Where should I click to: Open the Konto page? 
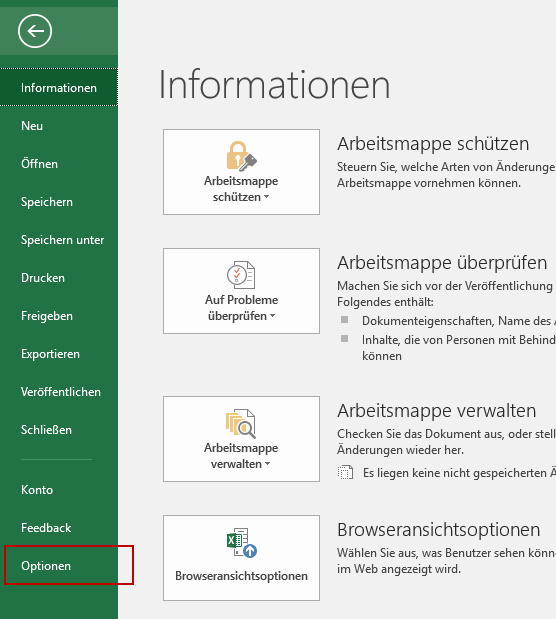59,490
